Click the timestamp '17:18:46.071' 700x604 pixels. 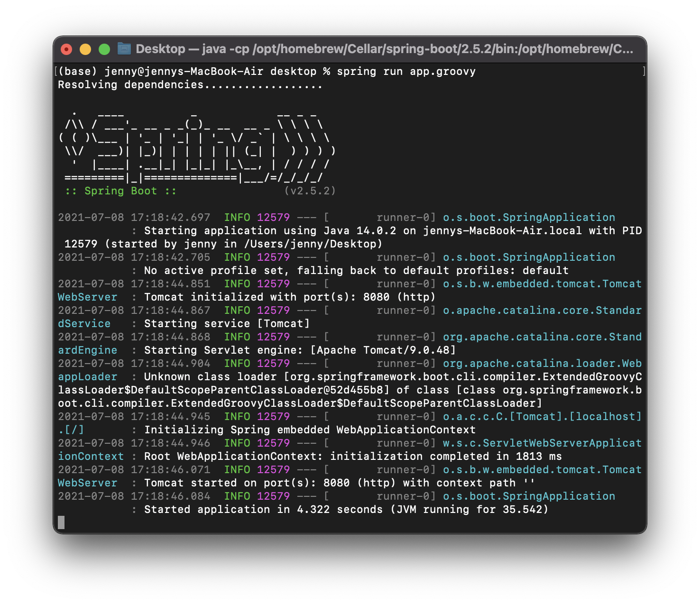coord(171,470)
